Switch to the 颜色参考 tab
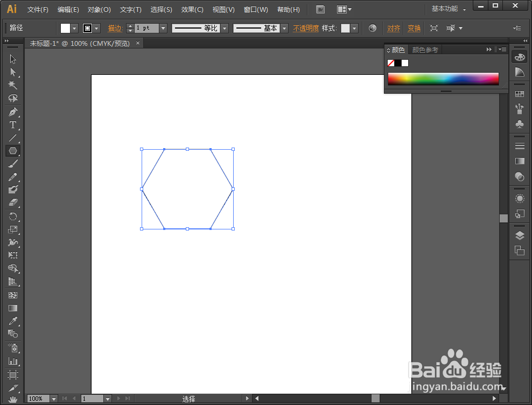This screenshot has height=405, width=532. (425, 50)
